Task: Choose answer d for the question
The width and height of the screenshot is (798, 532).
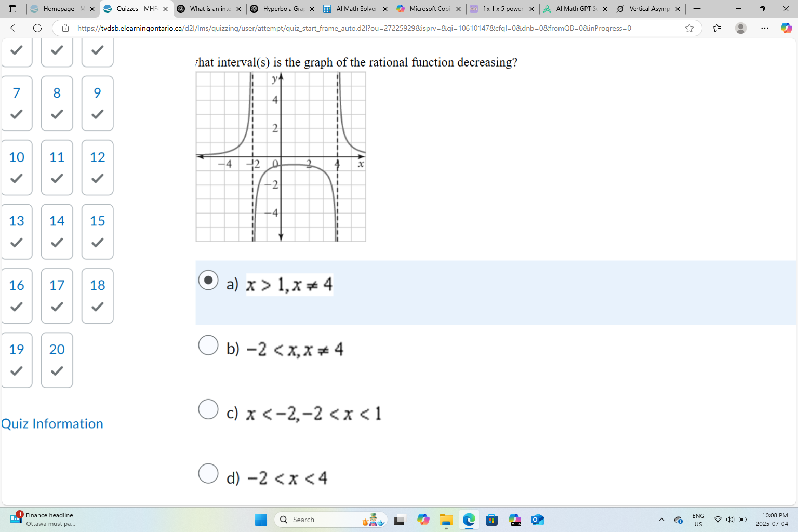Action: [208, 473]
